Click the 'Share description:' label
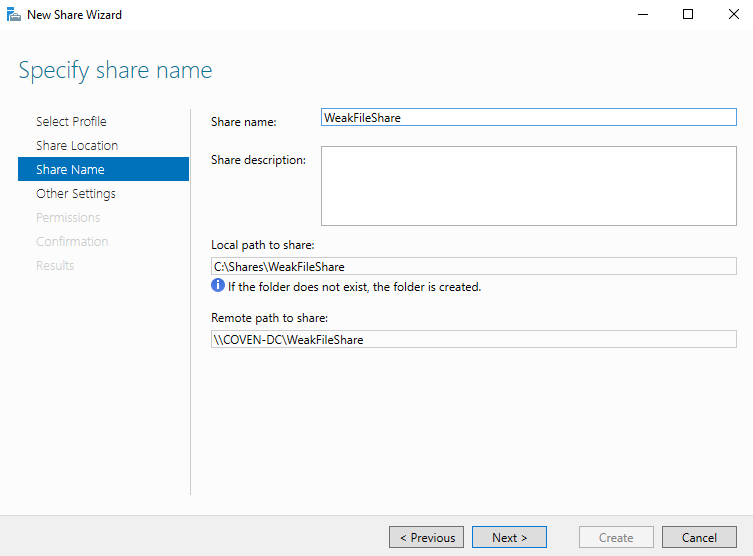 click(x=258, y=160)
